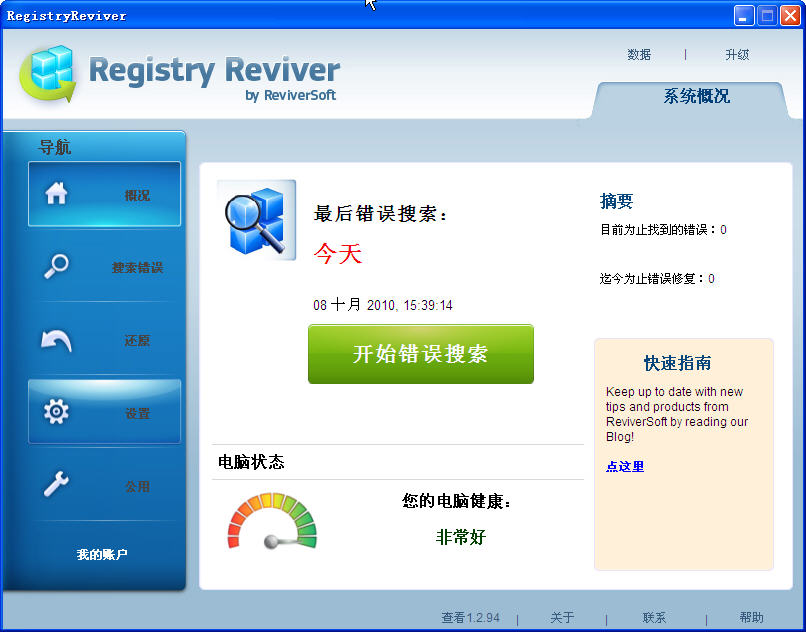Open the 数据 menu item
The width and height of the screenshot is (806, 632).
(639, 55)
